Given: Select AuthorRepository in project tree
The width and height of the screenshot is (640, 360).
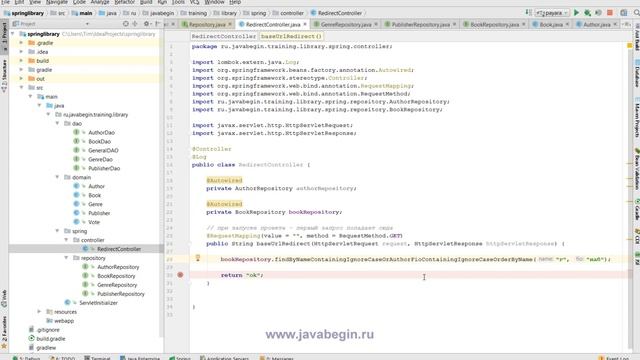Looking at the screenshot, I should click(x=118, y=267).
